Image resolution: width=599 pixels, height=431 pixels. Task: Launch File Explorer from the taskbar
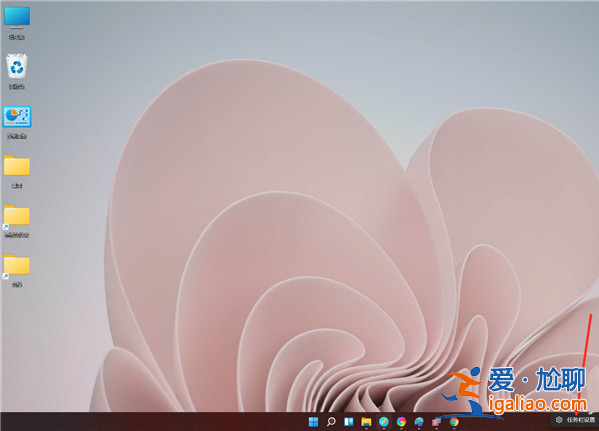pos(366,421)
